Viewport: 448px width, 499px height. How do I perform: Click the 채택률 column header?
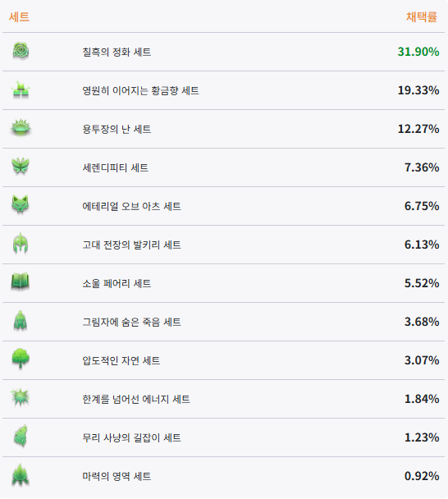[x=422, y=17]
